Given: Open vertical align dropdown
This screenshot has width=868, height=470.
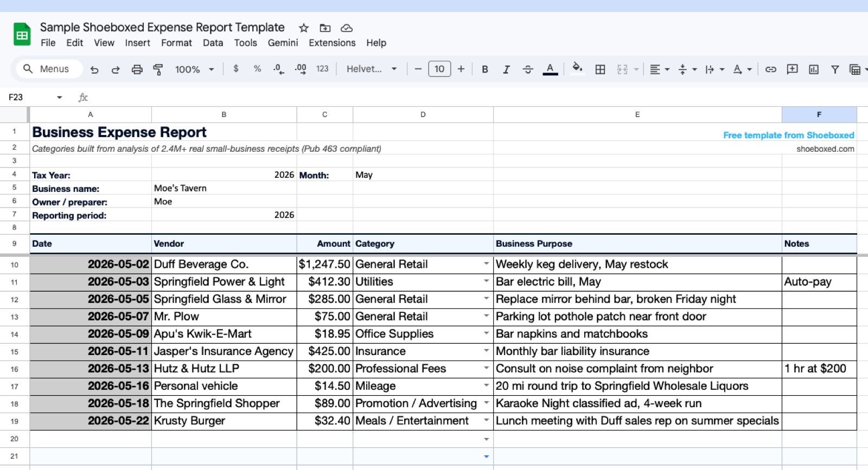Looking at the screenshot, I should click(x=687, y=69).
